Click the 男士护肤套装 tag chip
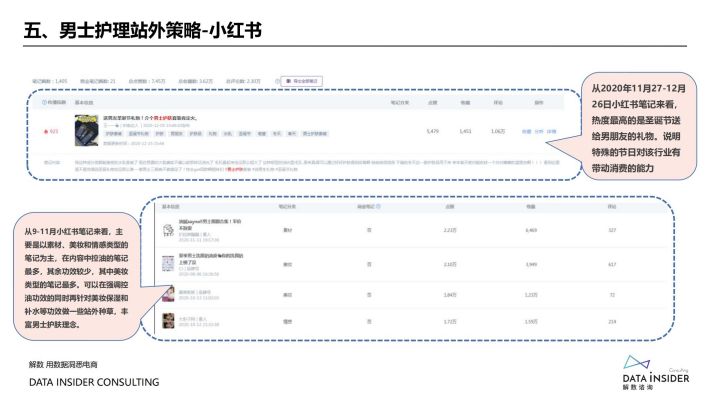Image resolution: width=710 pixels, height=399 pixels. (x=315, y=134)
